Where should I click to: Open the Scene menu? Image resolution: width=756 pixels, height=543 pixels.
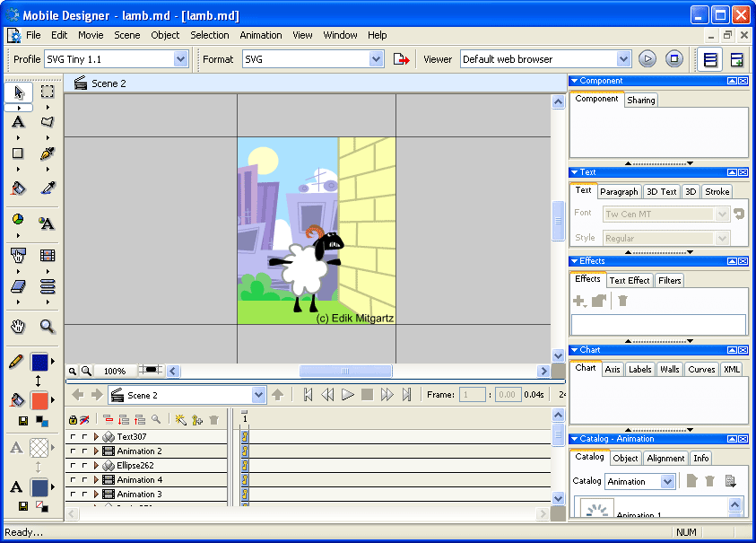126,35
